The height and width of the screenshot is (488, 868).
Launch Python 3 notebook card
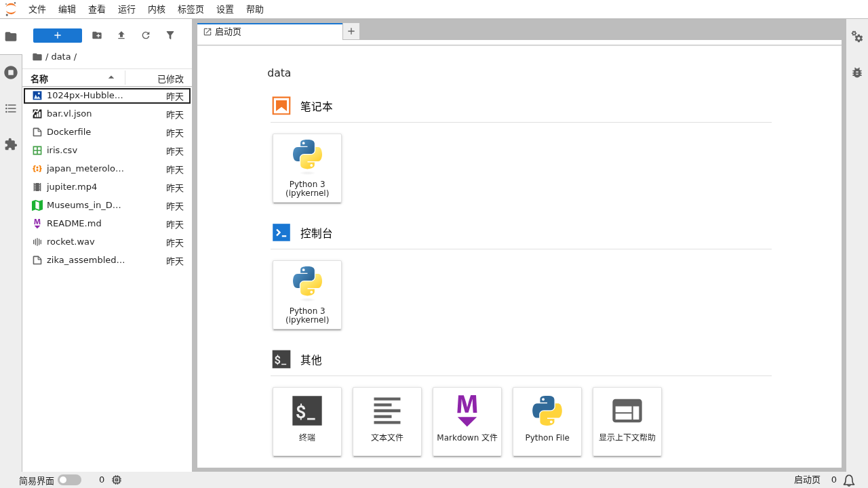[307, 168]
